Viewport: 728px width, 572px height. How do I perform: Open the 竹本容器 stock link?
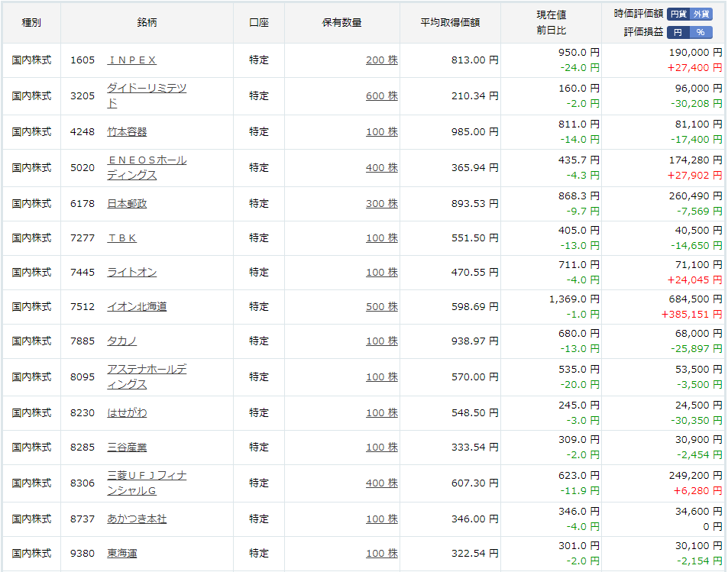(x=127, y=132)
